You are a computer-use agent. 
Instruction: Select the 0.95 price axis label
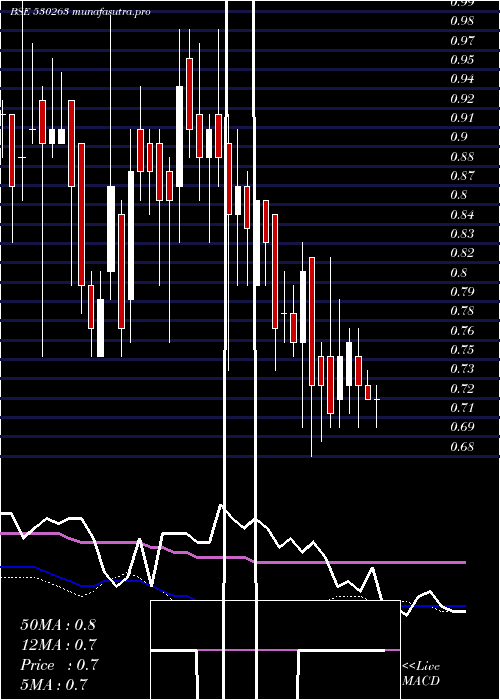tap(462, 60)
